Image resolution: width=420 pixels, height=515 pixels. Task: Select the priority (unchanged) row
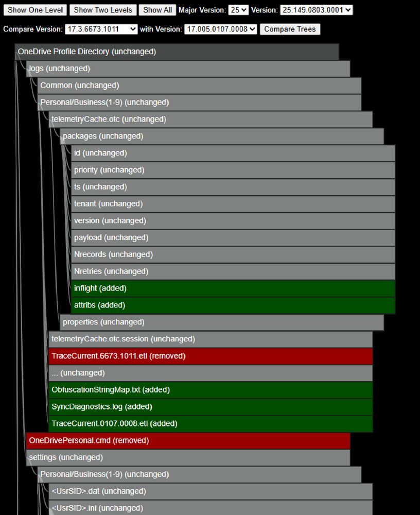tap(233, 170)
